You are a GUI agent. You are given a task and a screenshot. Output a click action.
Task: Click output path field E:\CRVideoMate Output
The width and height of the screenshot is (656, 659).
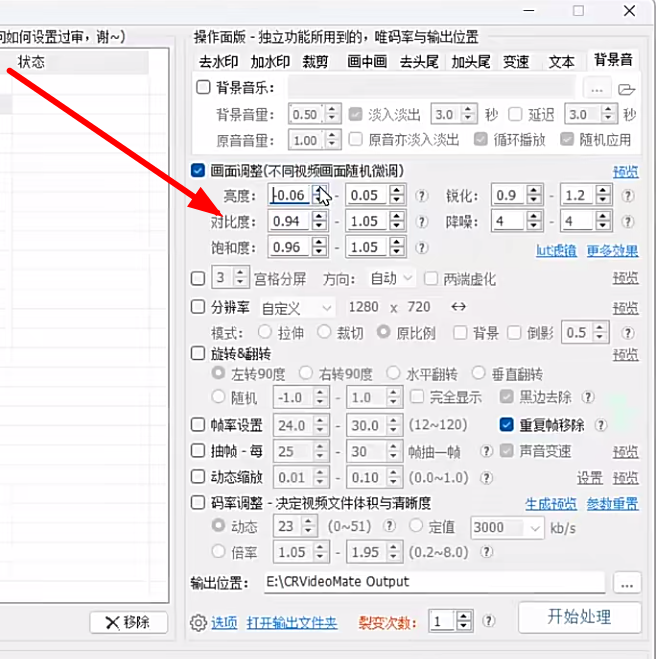[x=435, y=582]
